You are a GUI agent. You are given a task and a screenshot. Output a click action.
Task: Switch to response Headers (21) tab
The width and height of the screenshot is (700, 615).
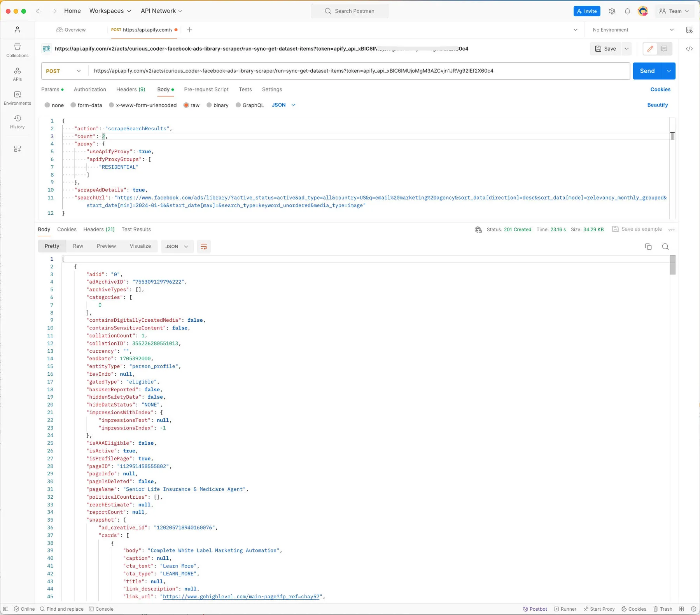(99, 230)
